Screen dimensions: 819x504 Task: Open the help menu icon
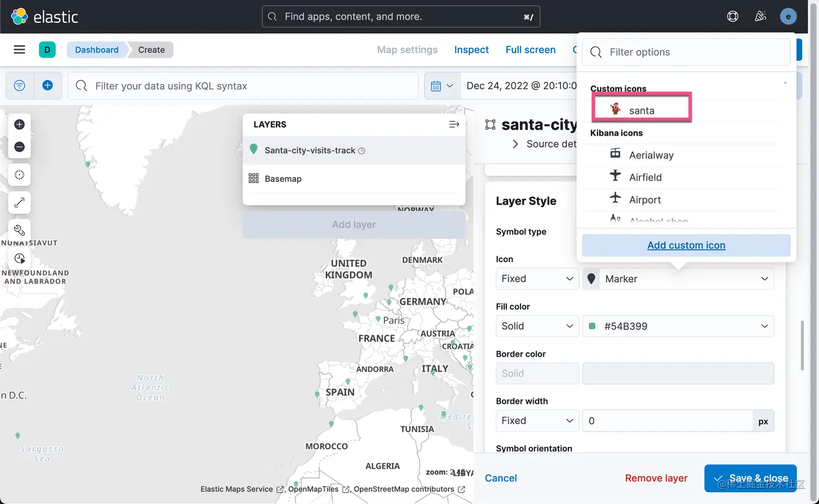pyautogui.click(x=732, y=16)
